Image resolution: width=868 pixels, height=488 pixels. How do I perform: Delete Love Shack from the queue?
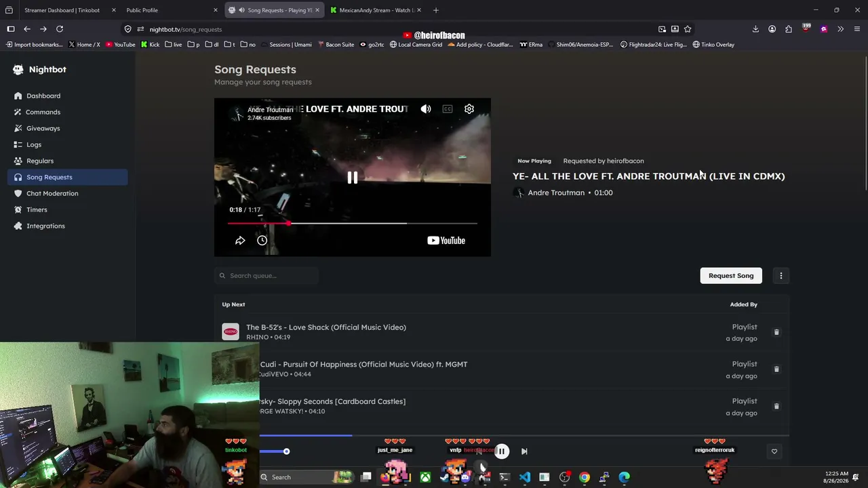click(777, 333)
